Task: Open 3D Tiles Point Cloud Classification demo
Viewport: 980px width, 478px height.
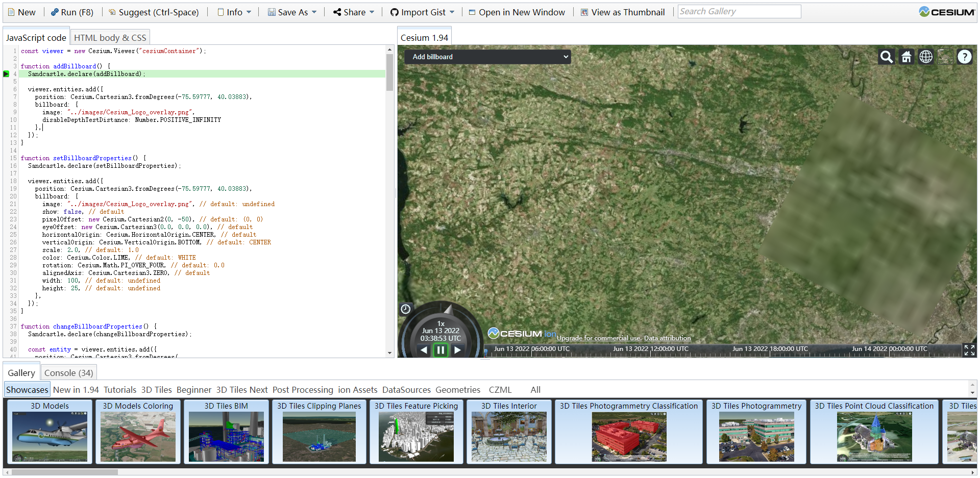Action: click(x=874, y=432)
